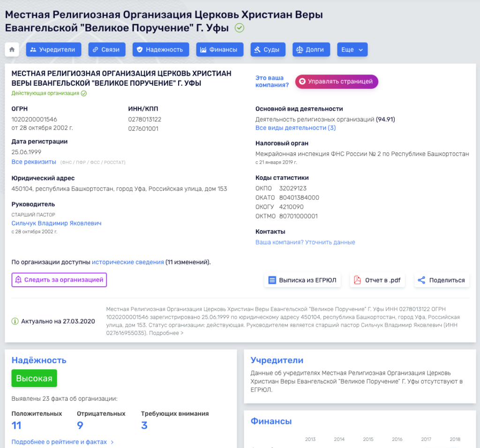Click the PDF report icon
The width and height of the screenshot is (480, 448).
click(357, 280)
